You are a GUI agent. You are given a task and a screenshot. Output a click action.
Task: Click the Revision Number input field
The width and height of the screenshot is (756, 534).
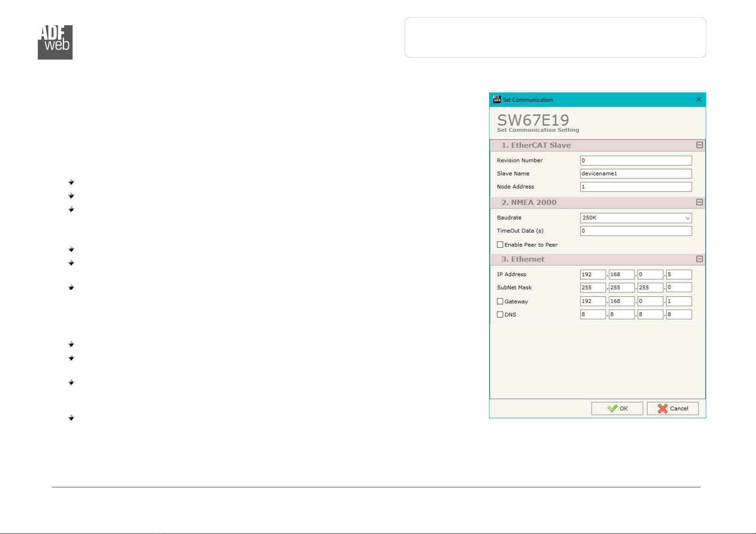(x=636, y=161)
